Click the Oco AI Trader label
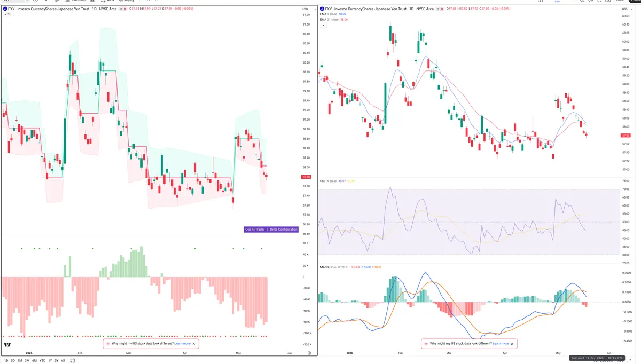This screenshot has width=641, height=364. pos(255,230)
